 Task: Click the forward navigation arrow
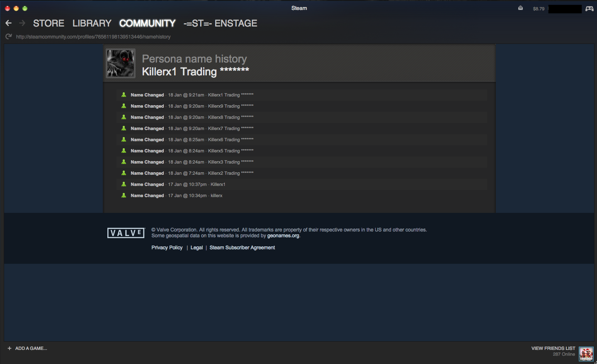click(x=22, y=23)
